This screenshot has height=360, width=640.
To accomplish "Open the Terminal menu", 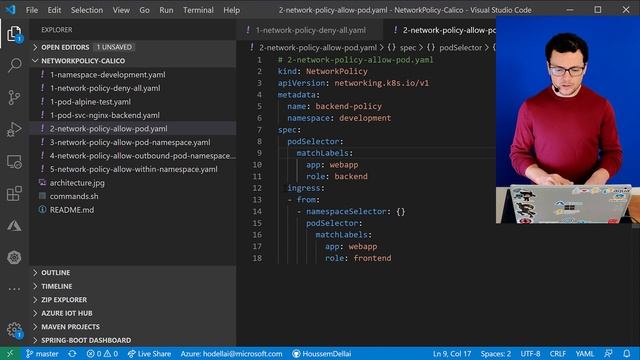I will coord(198,10).
